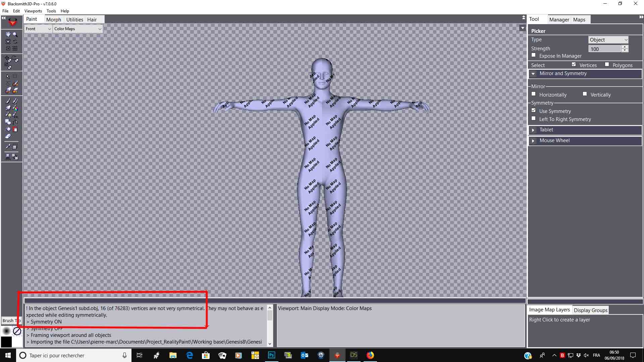Image resolution: width=644 pixels, height=362 pixels.
Task: Select the left straight paintbrush tool
Action: (x=8, y=101)
